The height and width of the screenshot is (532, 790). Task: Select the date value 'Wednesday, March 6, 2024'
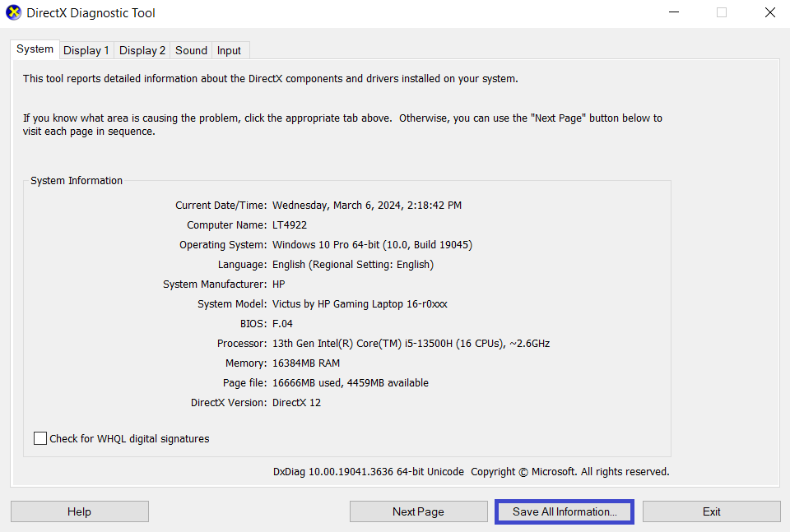pos(337,206)
